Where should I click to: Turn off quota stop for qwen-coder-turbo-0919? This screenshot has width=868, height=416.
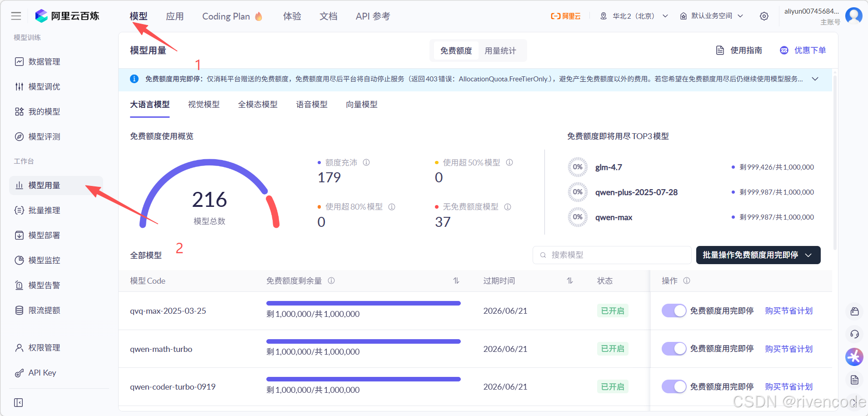click(674, 386)
